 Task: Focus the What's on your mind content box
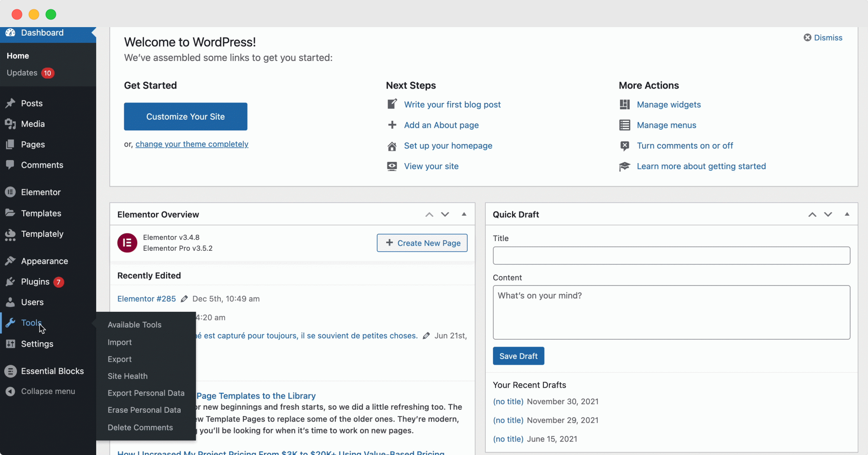[x=671, y=312]
